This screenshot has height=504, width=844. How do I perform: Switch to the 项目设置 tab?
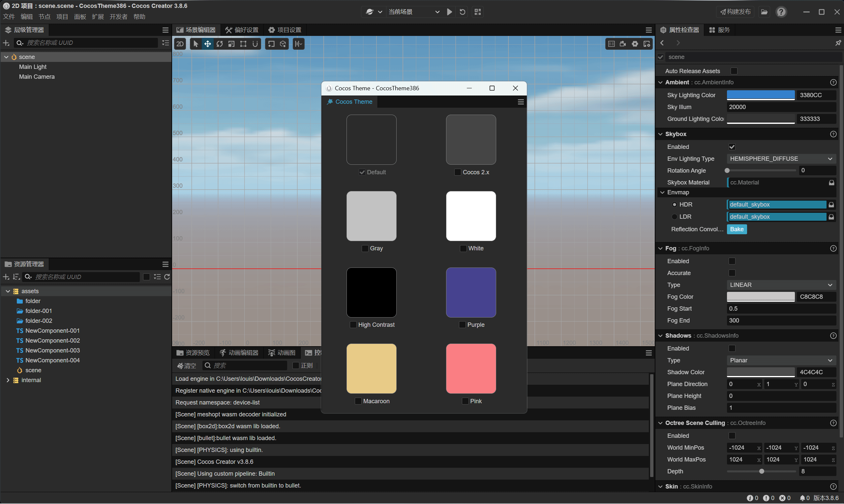(285, 30)
